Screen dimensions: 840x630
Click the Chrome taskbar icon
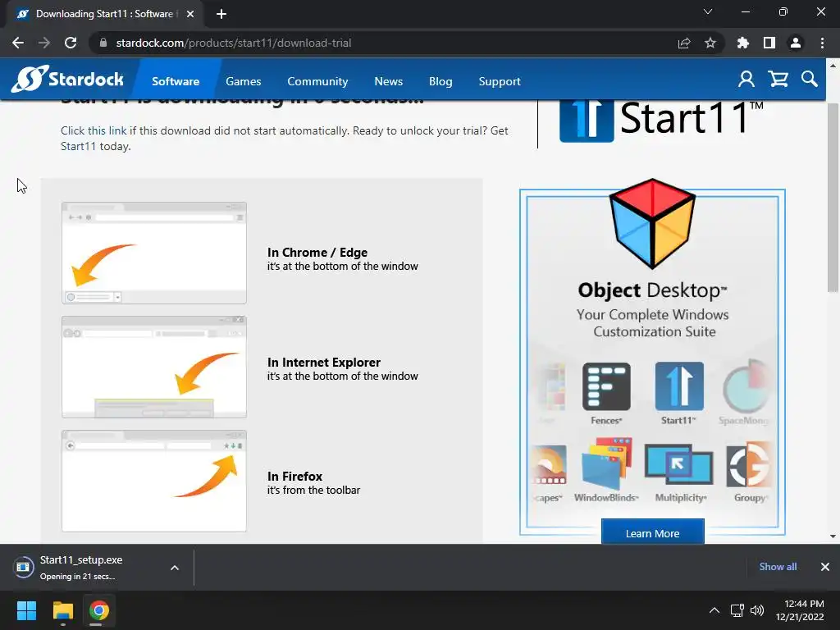[x=99, y=610]
